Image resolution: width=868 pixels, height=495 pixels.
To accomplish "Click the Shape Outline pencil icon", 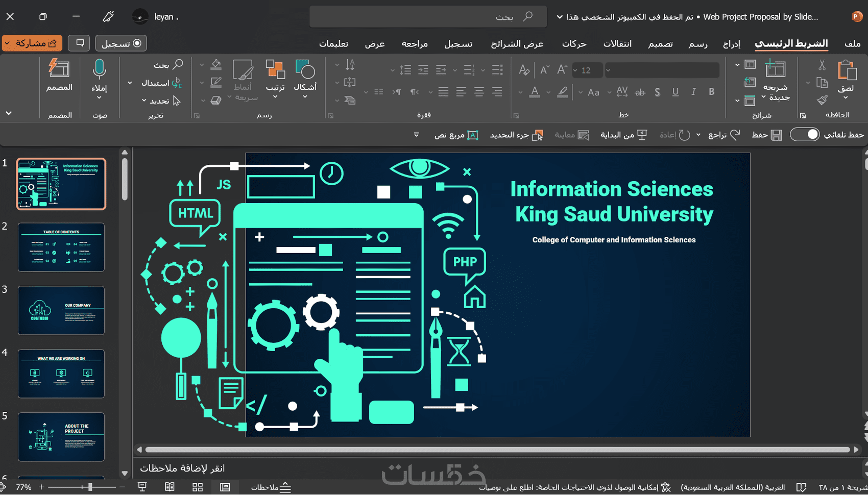I will (x=216, y=82).
